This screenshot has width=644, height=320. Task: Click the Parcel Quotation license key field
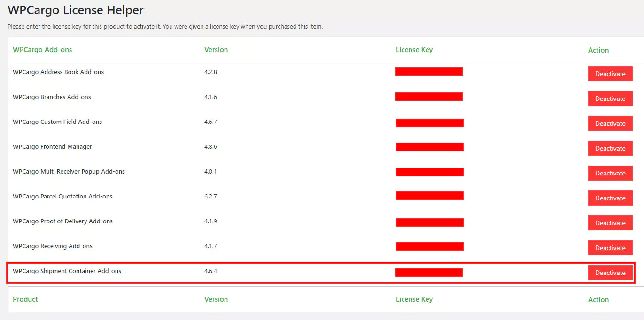pyautogui.click(x=429, y=196)
